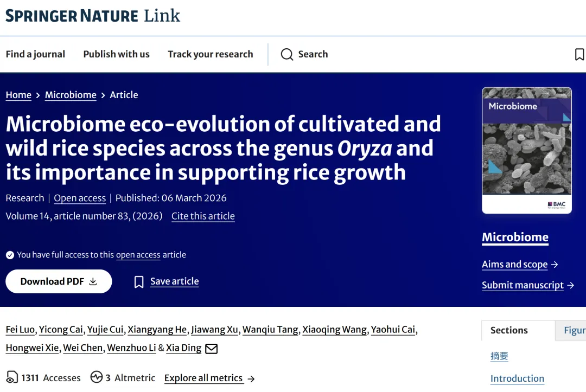586x392 pixels.
Task: Expand Explore all metrics
Action: point(209,378)
